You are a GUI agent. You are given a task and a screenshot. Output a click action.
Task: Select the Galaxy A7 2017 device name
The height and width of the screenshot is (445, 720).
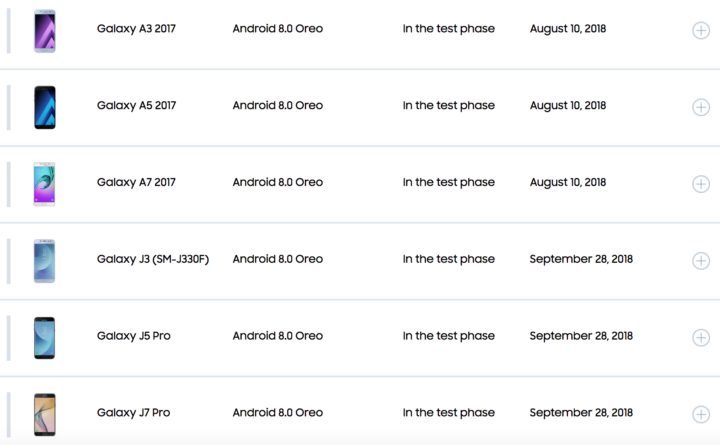(x=137, y=182)
